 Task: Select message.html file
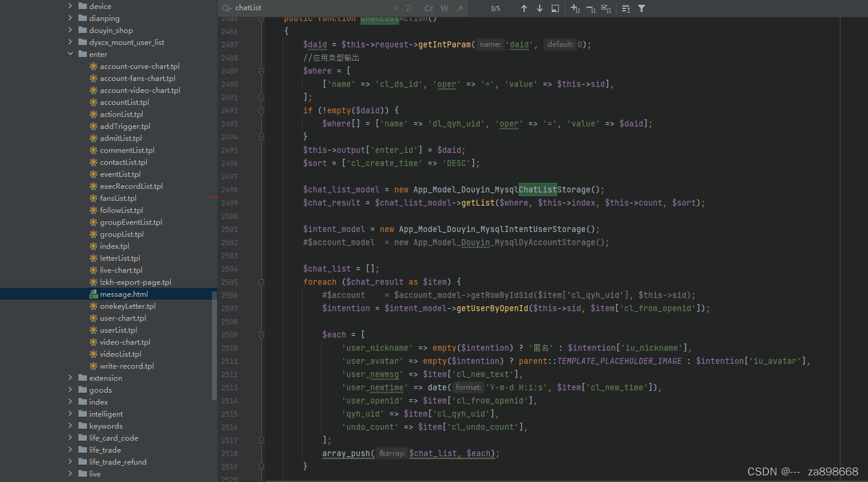[x=124, y=294]
